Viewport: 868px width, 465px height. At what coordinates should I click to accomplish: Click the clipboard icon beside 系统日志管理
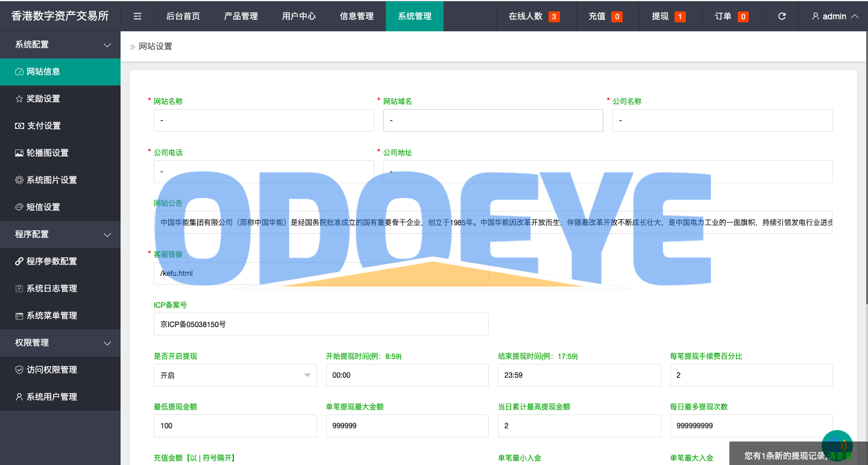pos(19,289)
